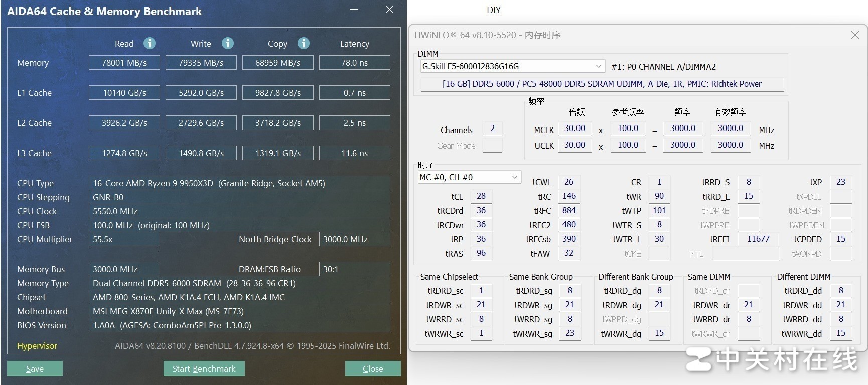Click the tCWL value 26
Image resolution: width=868 pixels, height=385 pixels.
(569, 182)
